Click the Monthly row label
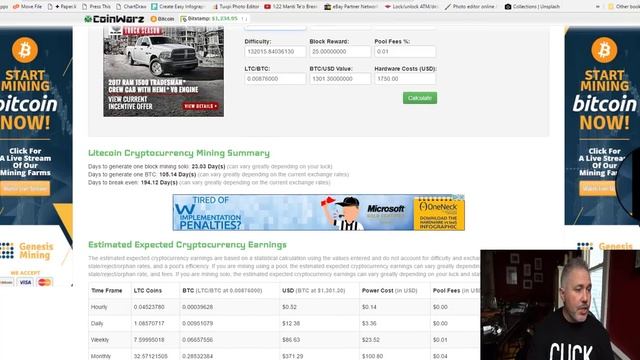Image resolution: width=640 pixels, height=360 pixels. tap(100, 356)
